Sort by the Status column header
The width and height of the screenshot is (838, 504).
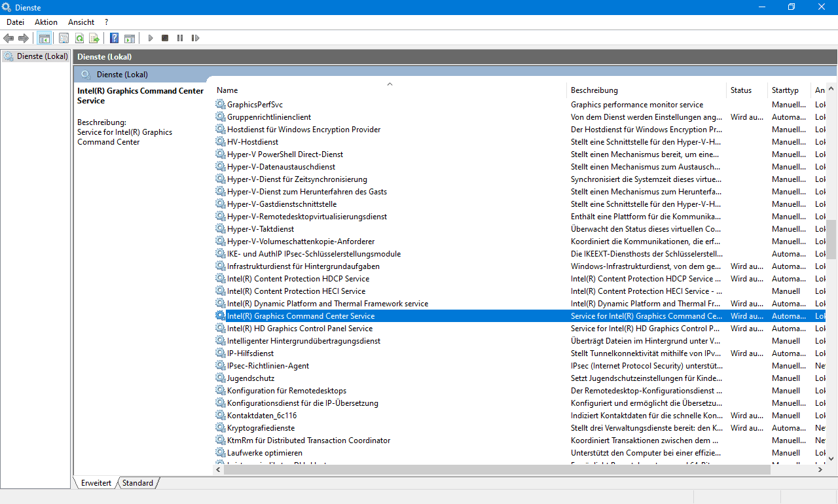point(746,90)
